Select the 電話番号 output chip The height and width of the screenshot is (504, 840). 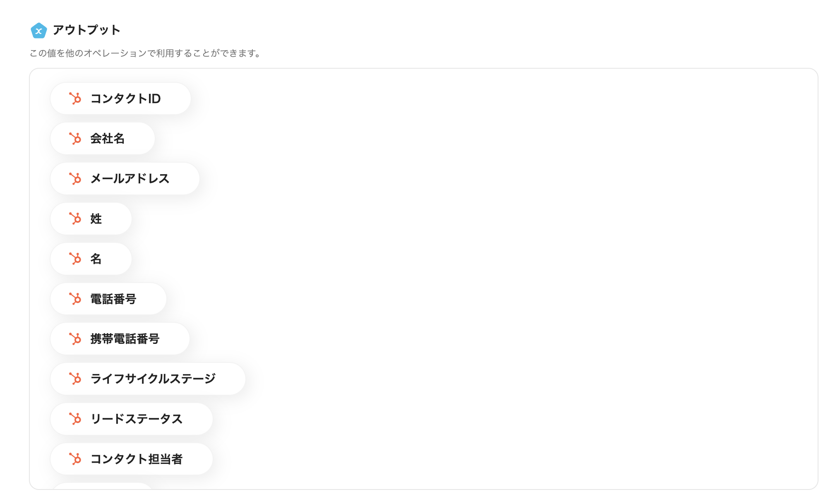click(x=108, y=299)
